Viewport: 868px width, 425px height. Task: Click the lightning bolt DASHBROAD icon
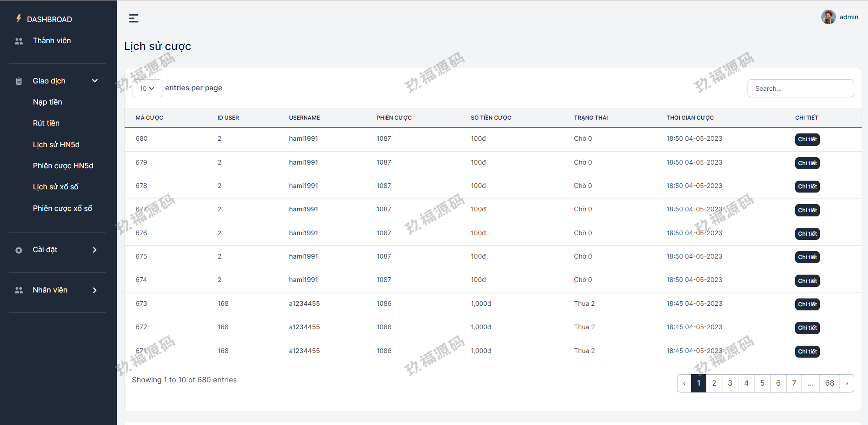18,19
